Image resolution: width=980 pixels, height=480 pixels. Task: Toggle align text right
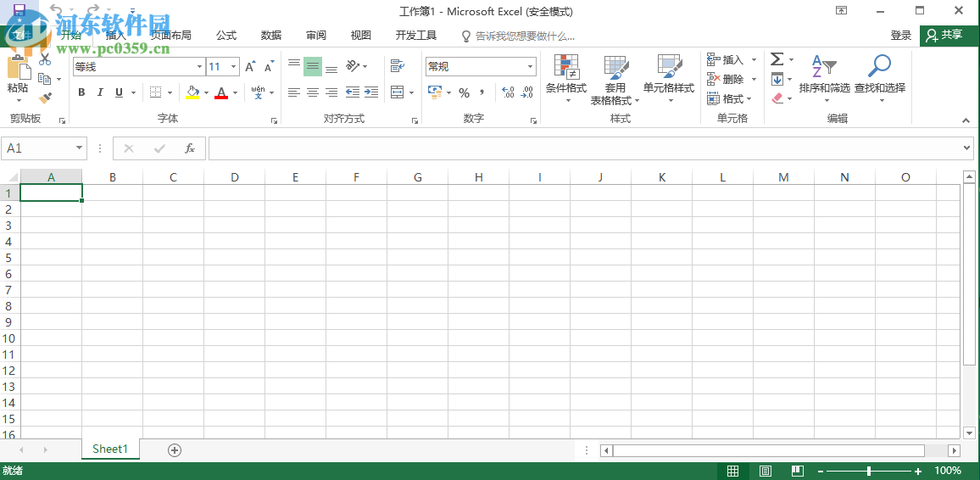click(x=331, y=92)
